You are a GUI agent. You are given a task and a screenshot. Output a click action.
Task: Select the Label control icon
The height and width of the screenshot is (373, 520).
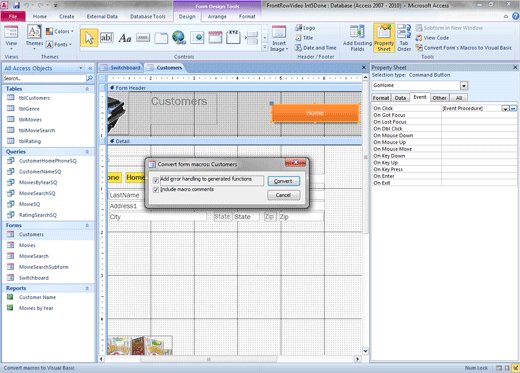pyautogui.click(x=125, y=38)
